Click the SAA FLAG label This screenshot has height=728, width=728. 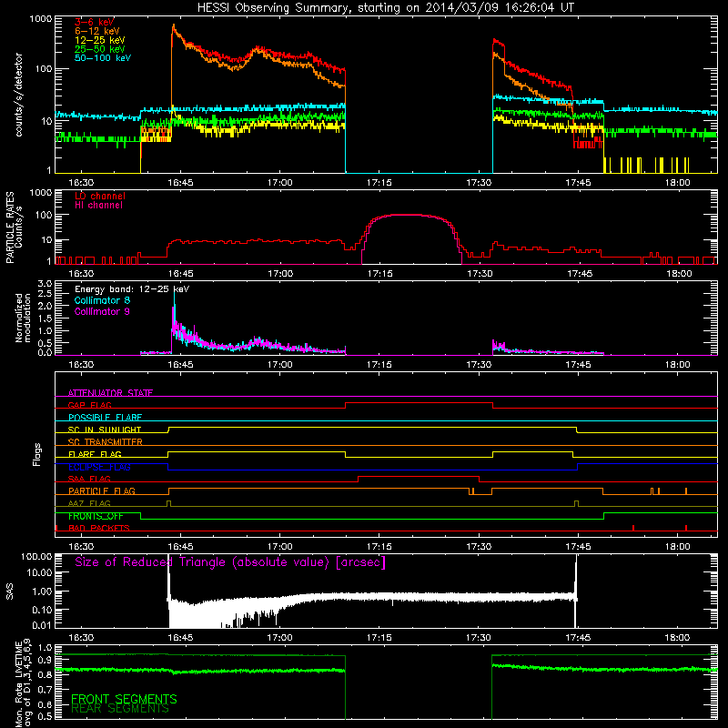coord(89,479)
